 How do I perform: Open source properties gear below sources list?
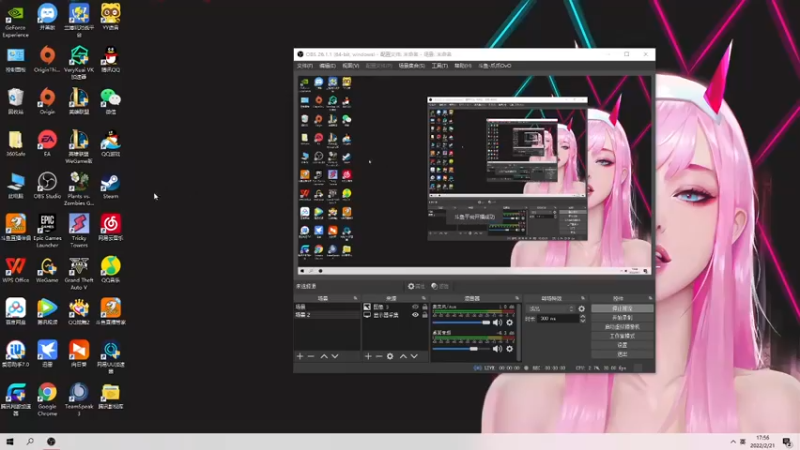pos(390,356)
